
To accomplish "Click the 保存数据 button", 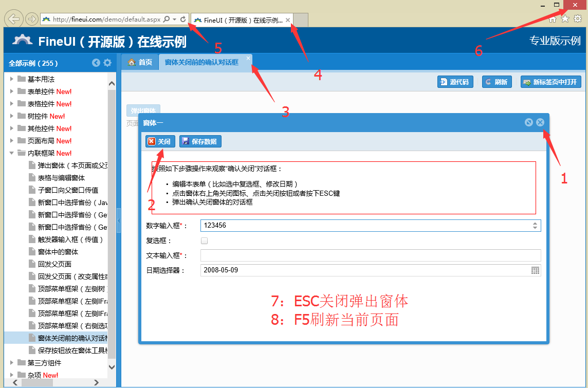I will tap(200, 141).
